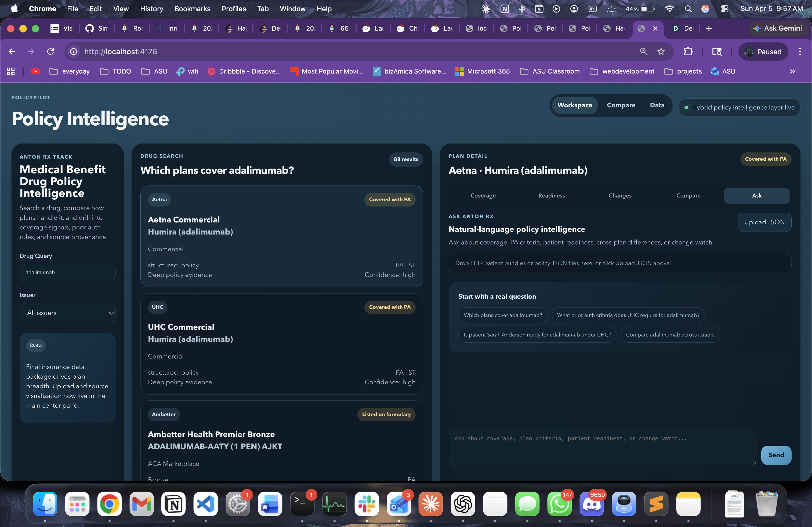The height and width of the screenshot is (527, 812).
Task: Click the Drug Query input field
Action: [x=68, y=272]
